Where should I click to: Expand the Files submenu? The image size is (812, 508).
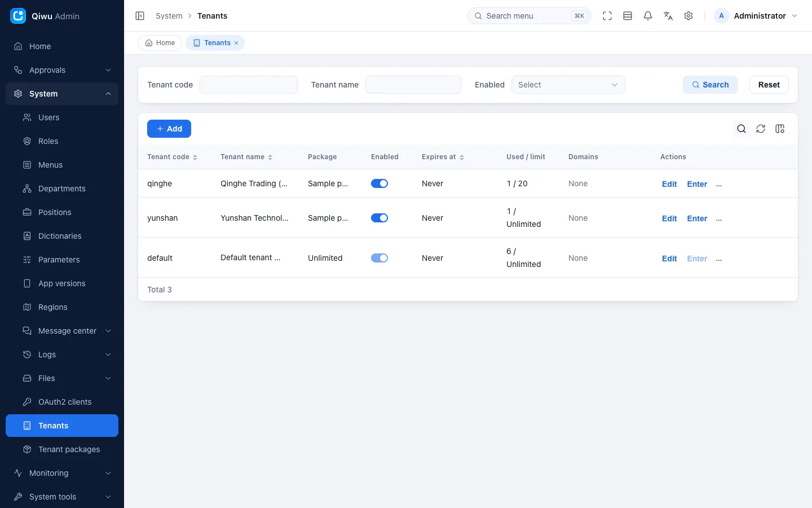tap(62, 378)
